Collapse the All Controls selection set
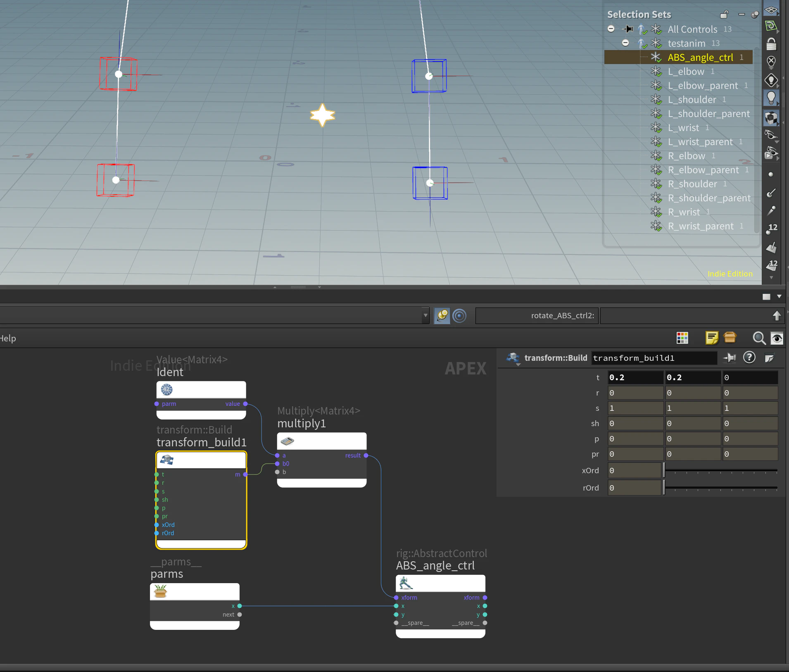789x672 pixels. point(611,29)
